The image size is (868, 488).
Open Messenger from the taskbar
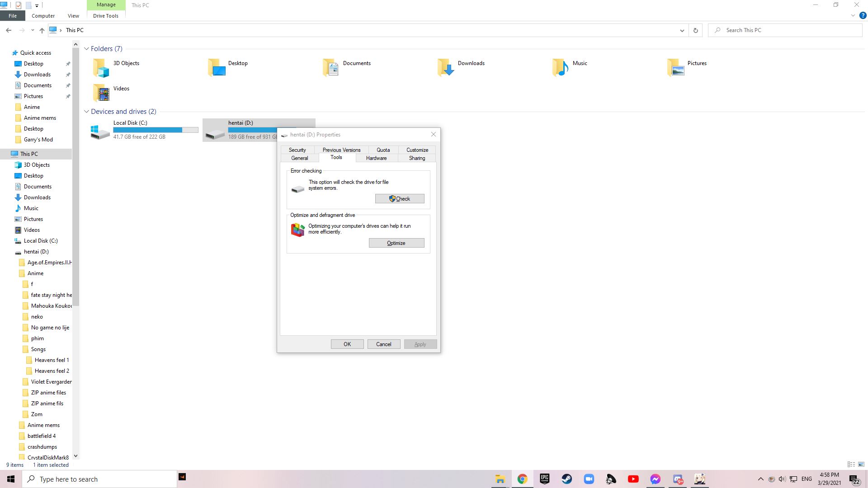coord(655,479)
